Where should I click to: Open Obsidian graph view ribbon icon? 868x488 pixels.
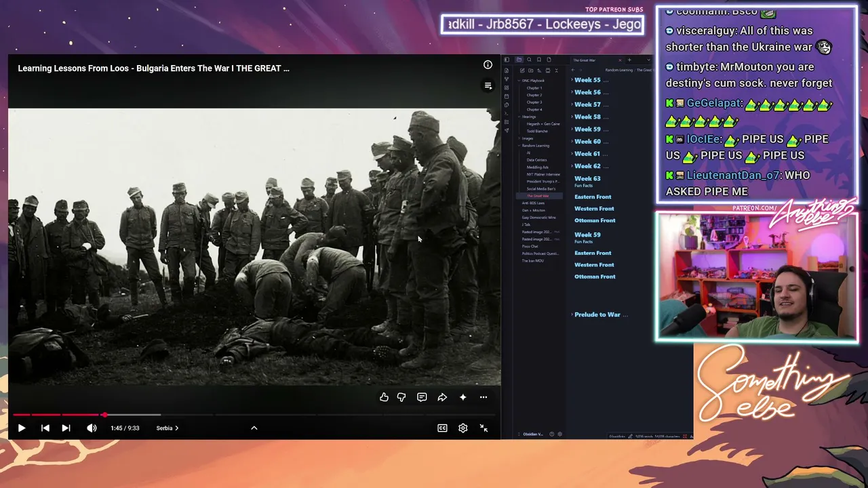(x=507, y=79)
